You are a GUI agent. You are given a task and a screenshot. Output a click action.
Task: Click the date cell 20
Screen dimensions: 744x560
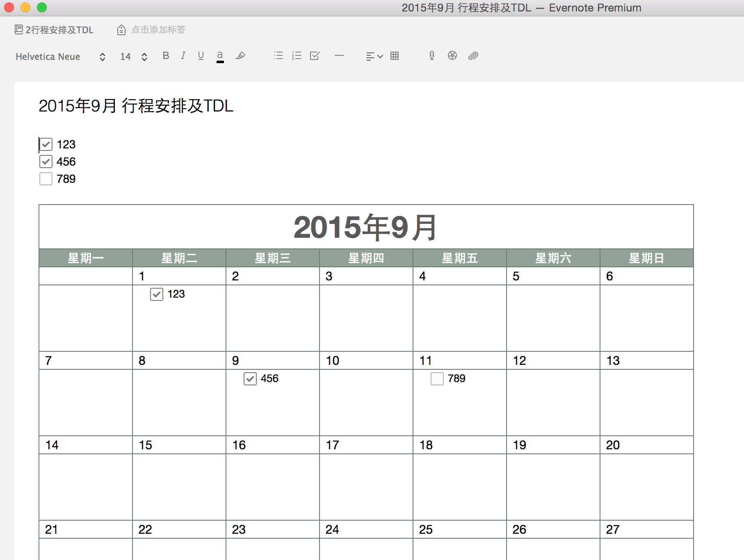click(647, 445)
